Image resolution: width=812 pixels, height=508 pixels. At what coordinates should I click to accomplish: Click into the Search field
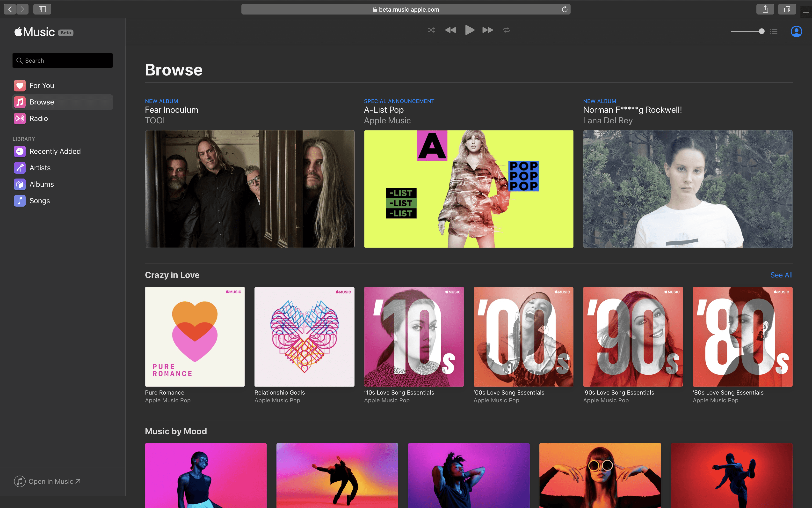coord(62,60)
